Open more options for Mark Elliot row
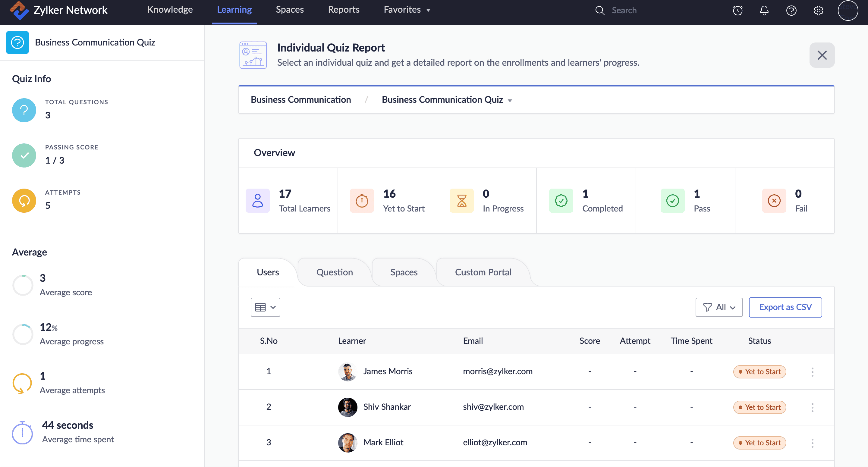Viewport: 868px width, 467px height. point(812,443)
